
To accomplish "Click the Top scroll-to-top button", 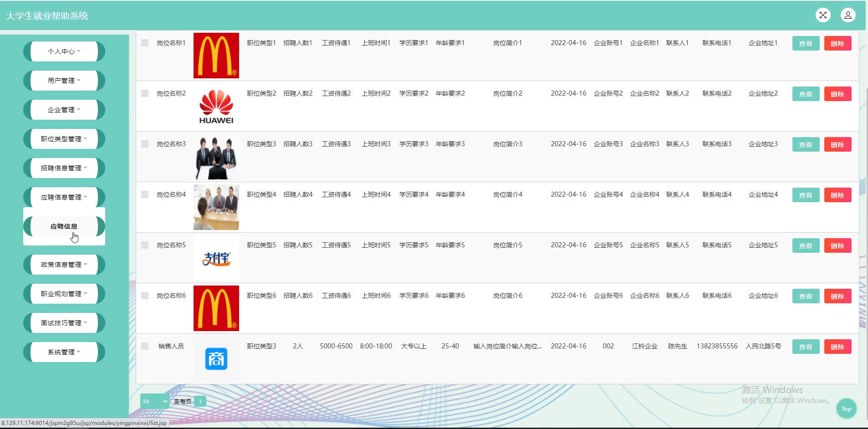I will (x=847, y=409).
